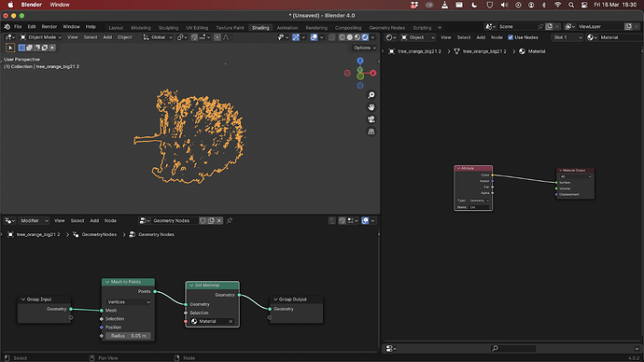Collapse the Group Input node
Image resolution: width=644 pixels, height=362 pixels.
[23, 299]
